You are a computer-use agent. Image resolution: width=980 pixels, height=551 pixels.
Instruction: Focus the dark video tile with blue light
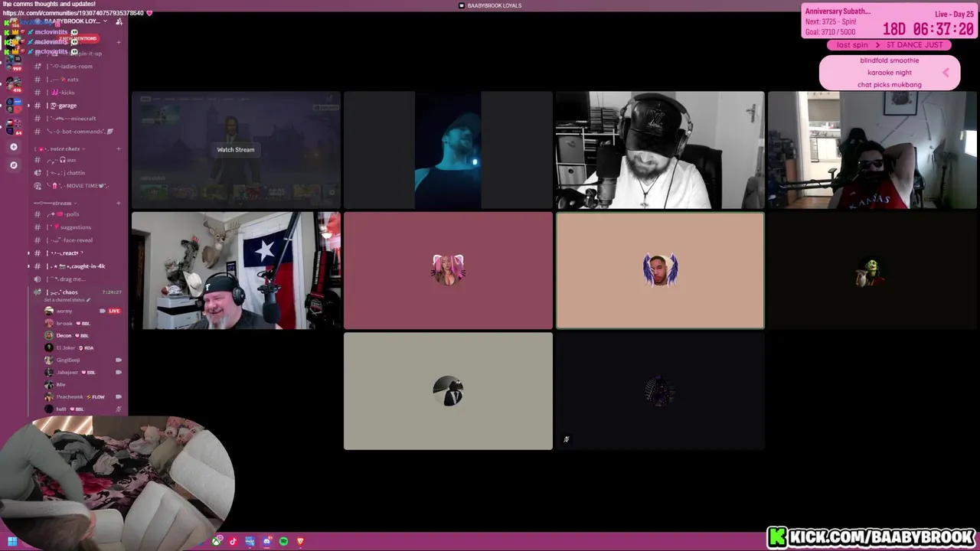pos(448,150)
